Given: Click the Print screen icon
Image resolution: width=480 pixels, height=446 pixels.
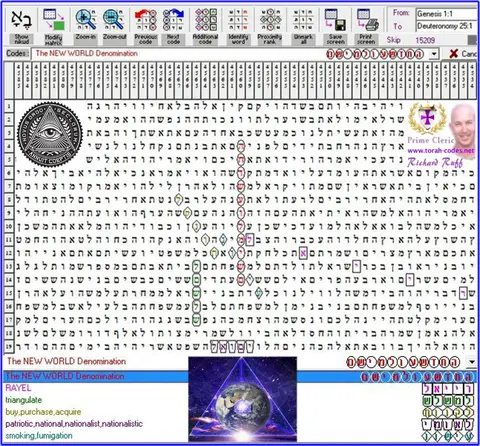Looking at the screenshot, I should [367, 19].
